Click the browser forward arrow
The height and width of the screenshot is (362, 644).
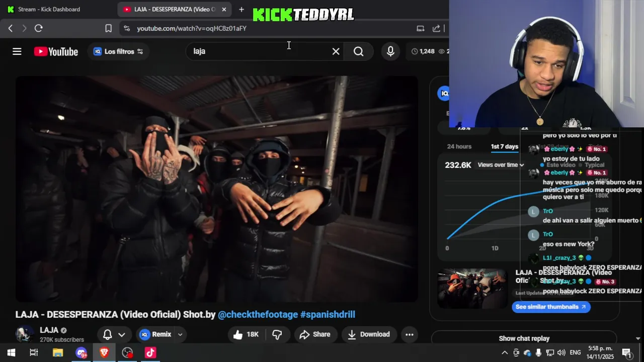[24, 28]
